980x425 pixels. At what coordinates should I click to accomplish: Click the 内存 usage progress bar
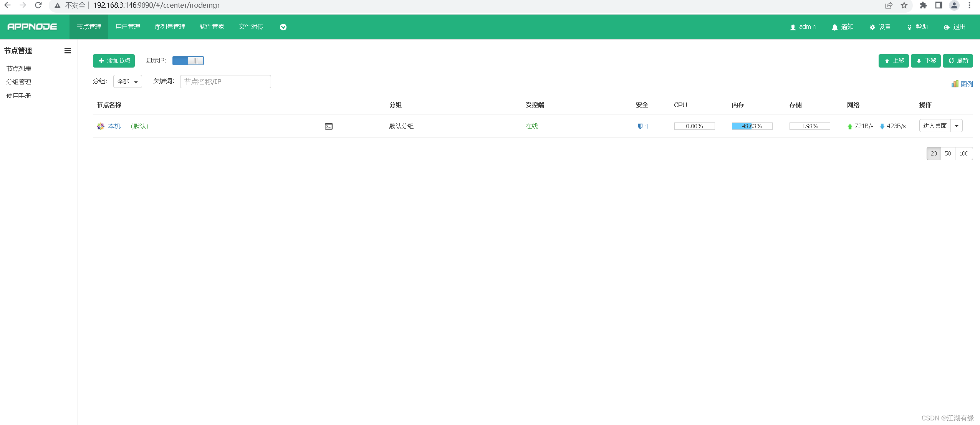(752, 126)
